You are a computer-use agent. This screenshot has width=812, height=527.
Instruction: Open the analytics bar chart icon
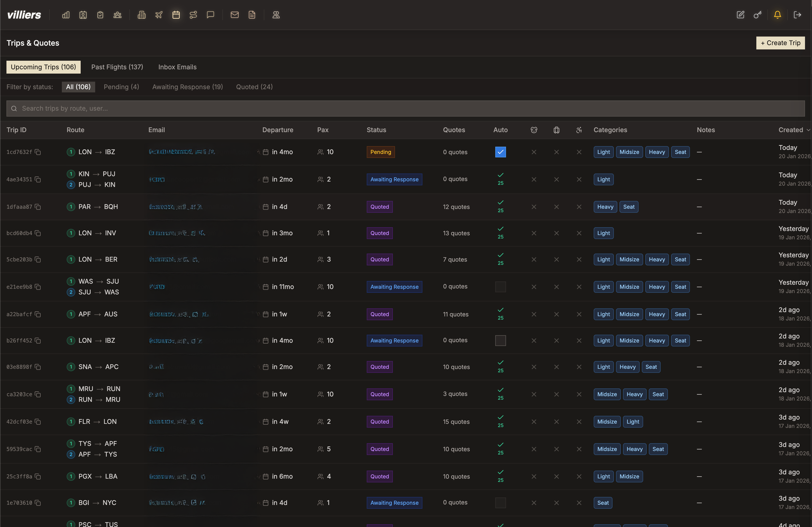66,15
